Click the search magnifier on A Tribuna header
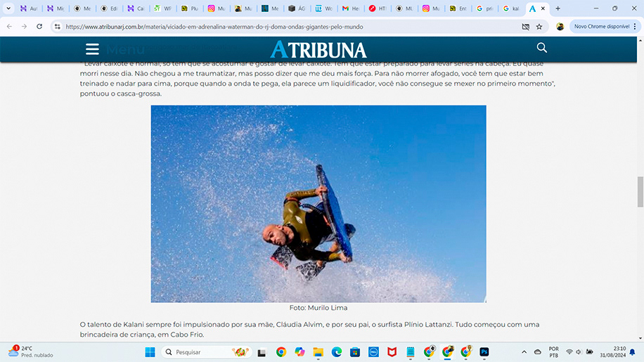Screen dimensions: 644x362 542,48
